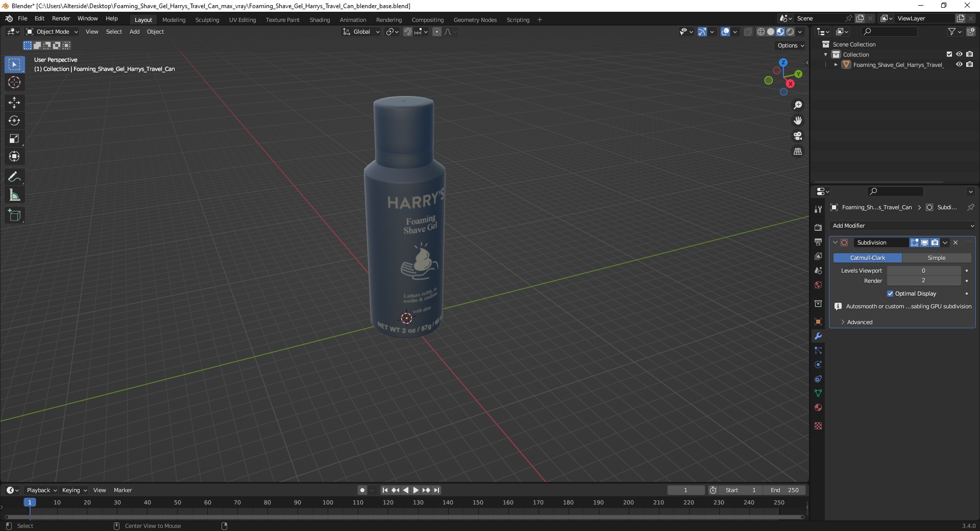Open the World properties tab
Viewport: 980px width, 531px height.
click(818, 284)
